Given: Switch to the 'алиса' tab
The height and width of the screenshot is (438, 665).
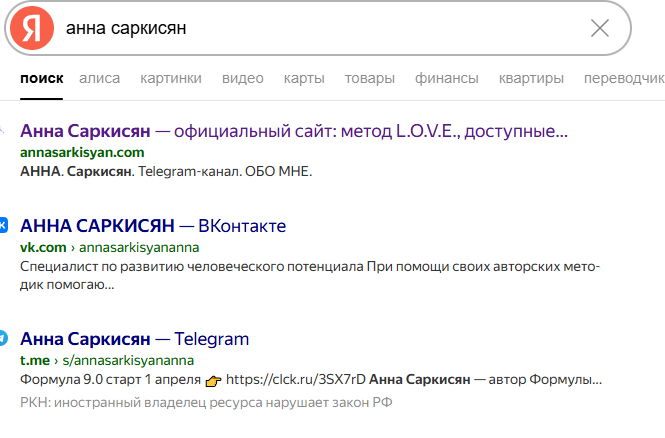Looking at the screenshot, I should [x=100, y=78].
